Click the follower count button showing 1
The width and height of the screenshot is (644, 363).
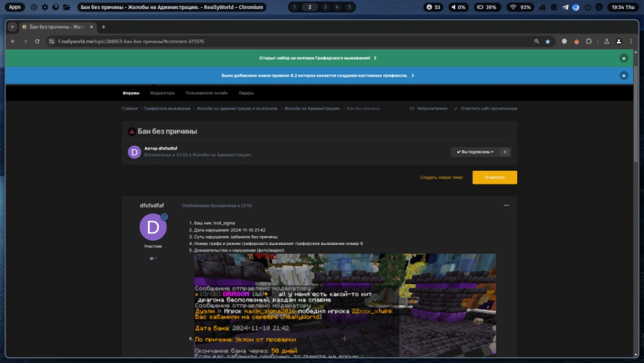pos(505,152)
